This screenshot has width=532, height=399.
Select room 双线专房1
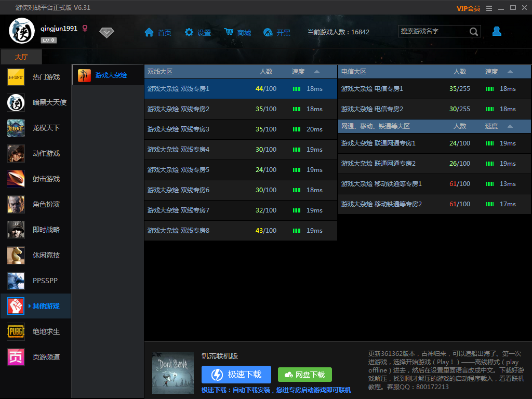click(241, 89)
